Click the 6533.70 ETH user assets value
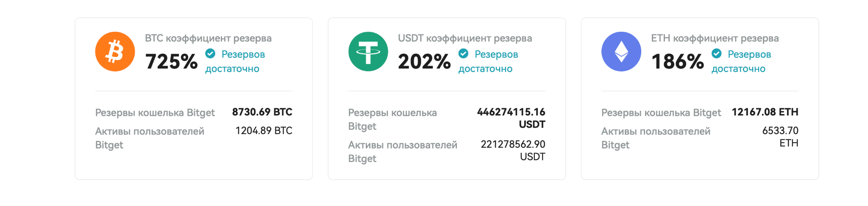This screenshot has width=868, height=206. tap(780, 137)
